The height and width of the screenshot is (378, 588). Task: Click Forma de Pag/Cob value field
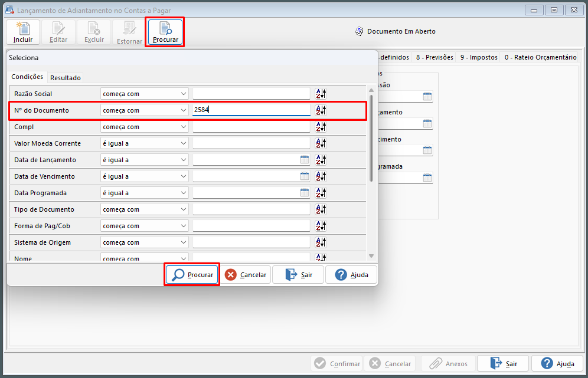251,225
